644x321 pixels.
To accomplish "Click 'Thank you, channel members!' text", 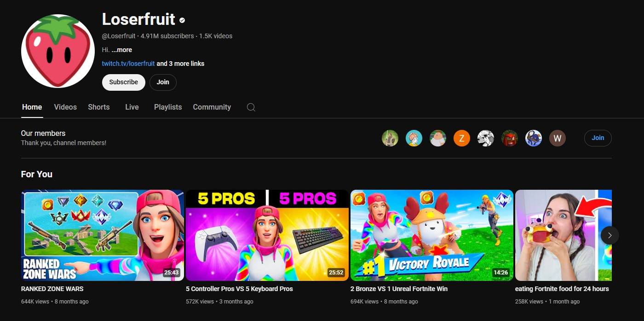I will (63, 143).
